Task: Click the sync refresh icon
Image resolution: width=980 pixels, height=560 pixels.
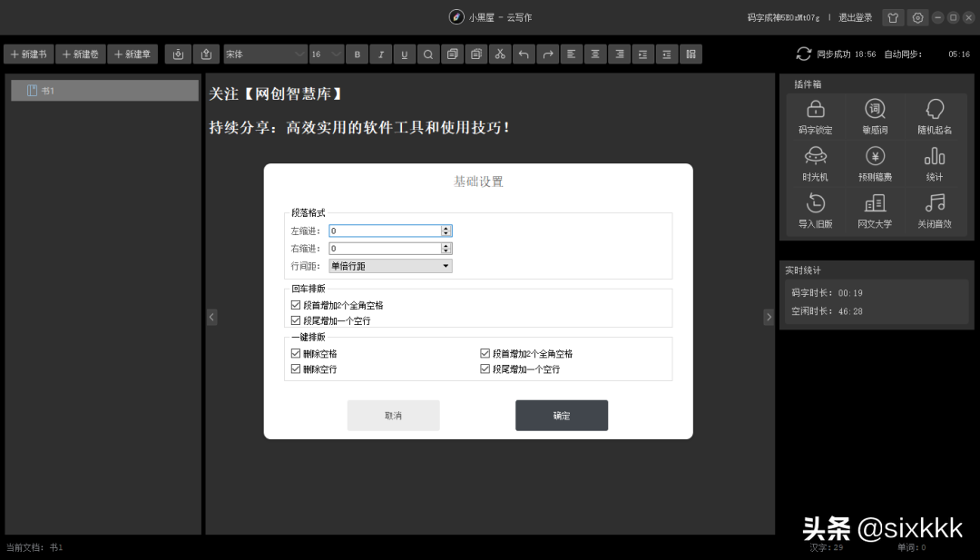Action: coord(804,54)
